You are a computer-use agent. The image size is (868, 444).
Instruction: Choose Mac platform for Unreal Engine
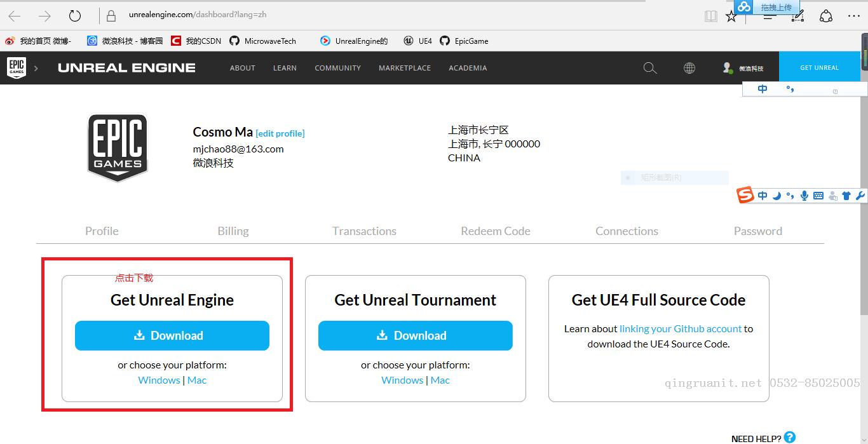click(x=197, y=380)
